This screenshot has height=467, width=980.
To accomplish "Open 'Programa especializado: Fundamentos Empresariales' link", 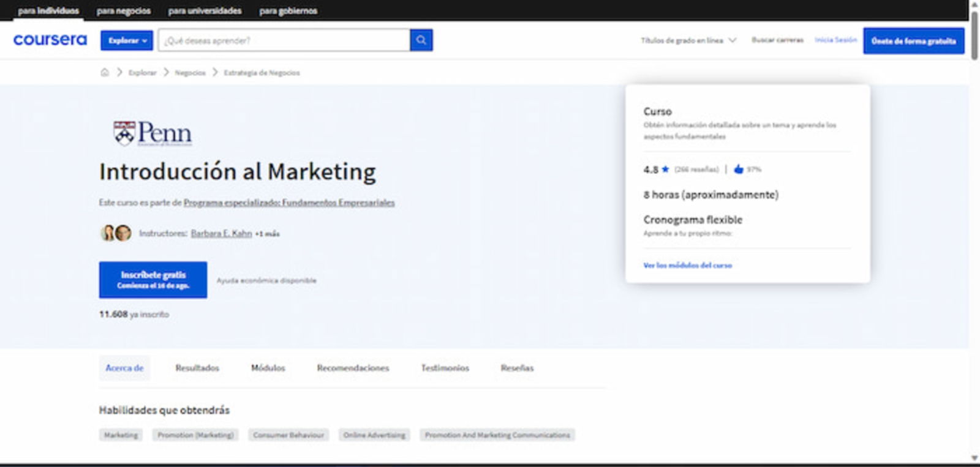I will click(289, 203).
